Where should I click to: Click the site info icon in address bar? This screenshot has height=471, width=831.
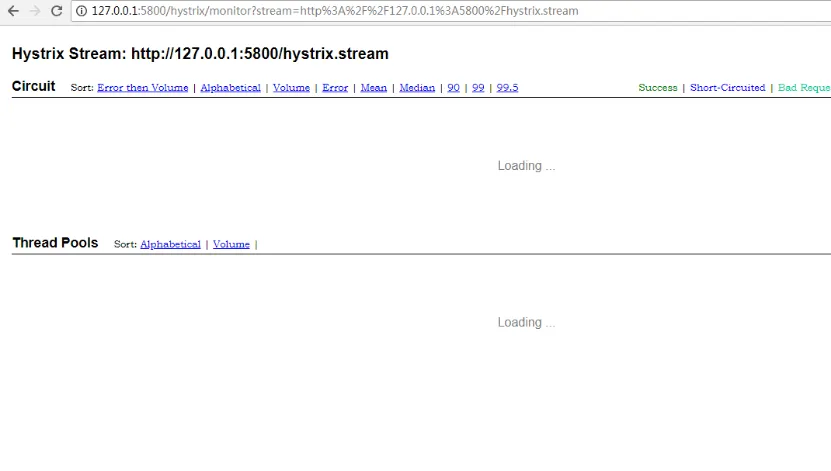(81, 11)
